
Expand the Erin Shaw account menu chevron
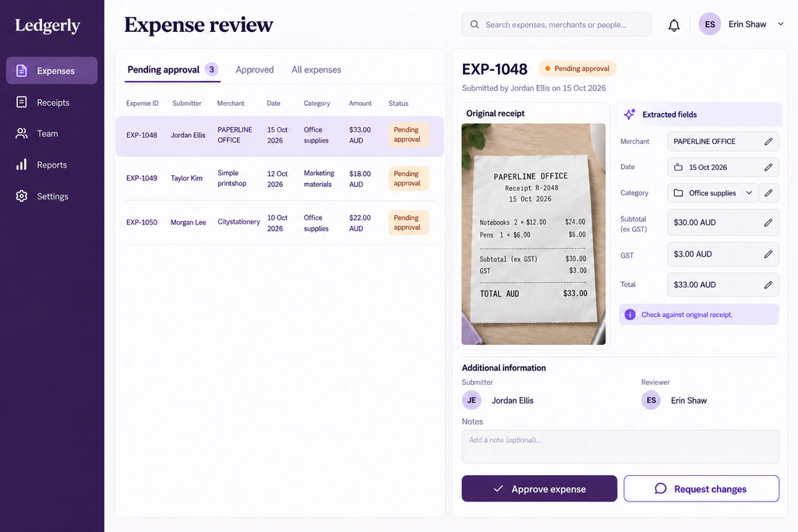780,24
